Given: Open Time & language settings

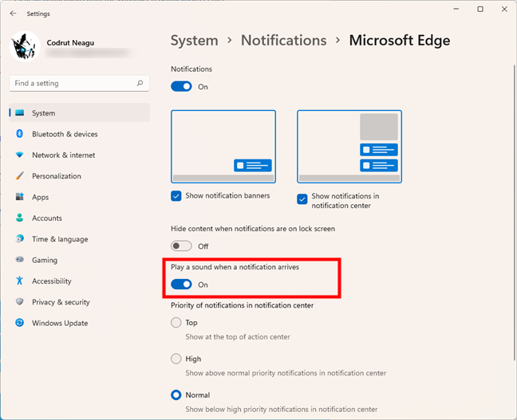Looking at the screenshot, I should [79, 239].
